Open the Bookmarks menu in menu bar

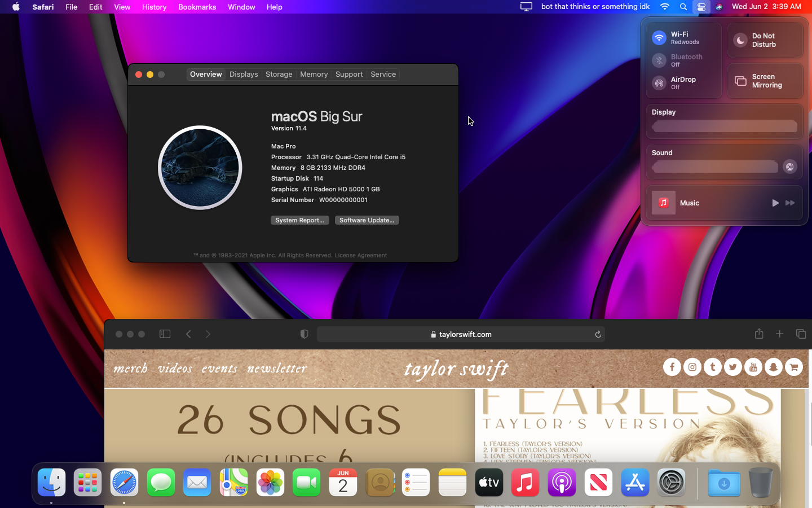coord(197,7)
